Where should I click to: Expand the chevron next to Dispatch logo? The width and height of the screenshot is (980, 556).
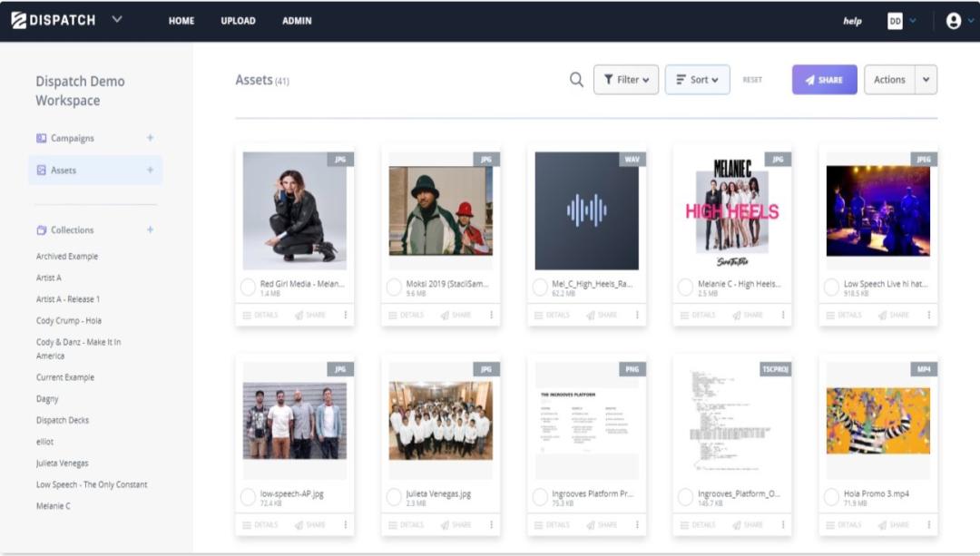pos(117,19)
